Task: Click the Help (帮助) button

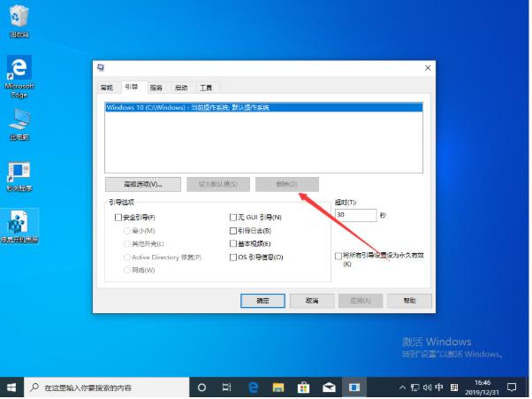Action: click(409, 301)
